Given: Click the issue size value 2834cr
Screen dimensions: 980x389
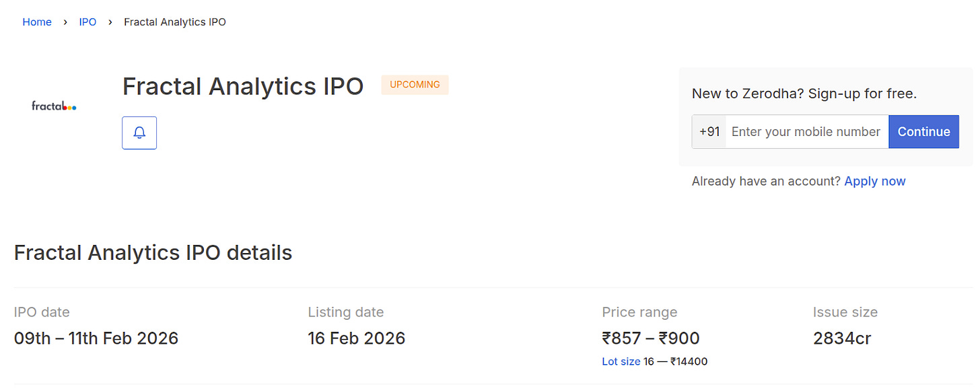Looking at the screenshot, I should (x=842, y=338).
